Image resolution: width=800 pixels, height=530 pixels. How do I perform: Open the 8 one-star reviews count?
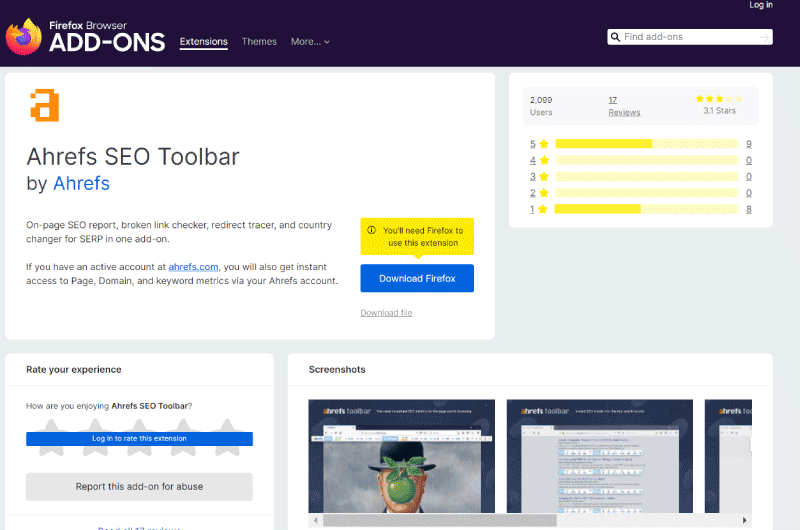[748, 209]
